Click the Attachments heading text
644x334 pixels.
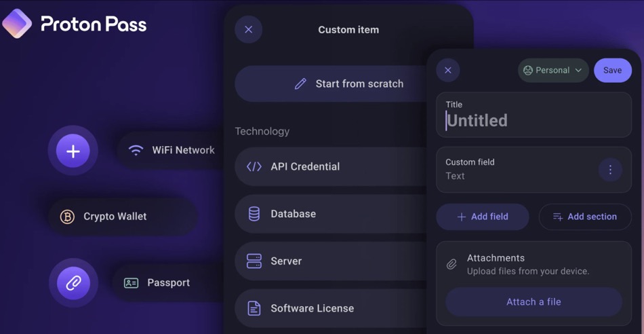496,258
